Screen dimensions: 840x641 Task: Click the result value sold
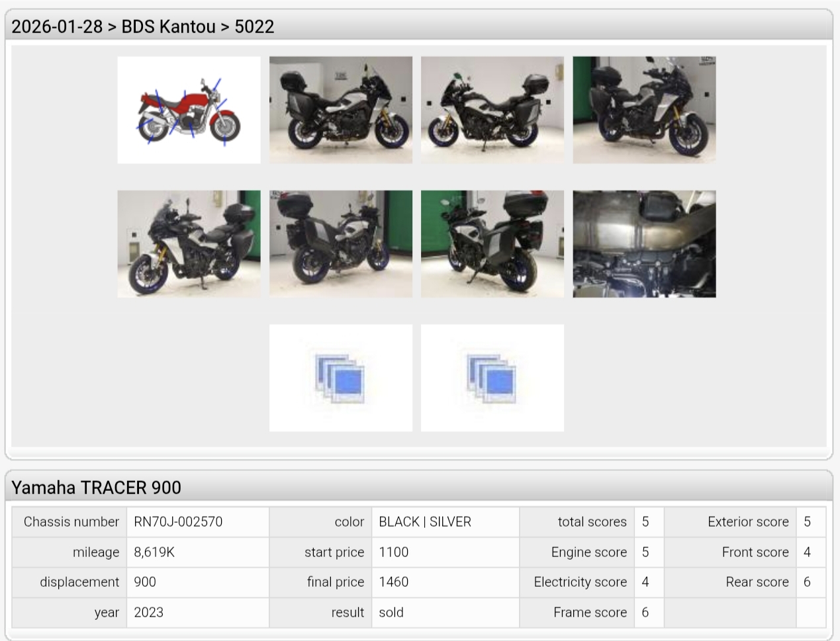pyautogui.click(x=391, y=613)
